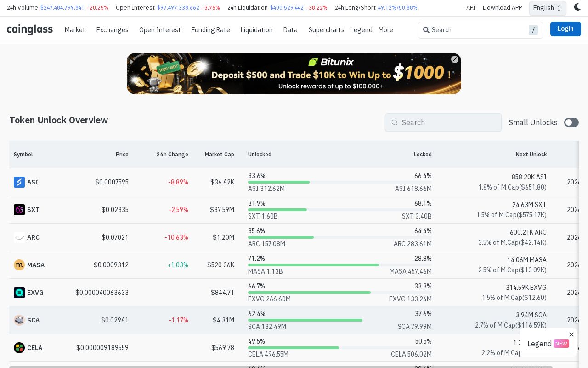Click the MASA token logo
588x368 pixels.
(19, 265)
